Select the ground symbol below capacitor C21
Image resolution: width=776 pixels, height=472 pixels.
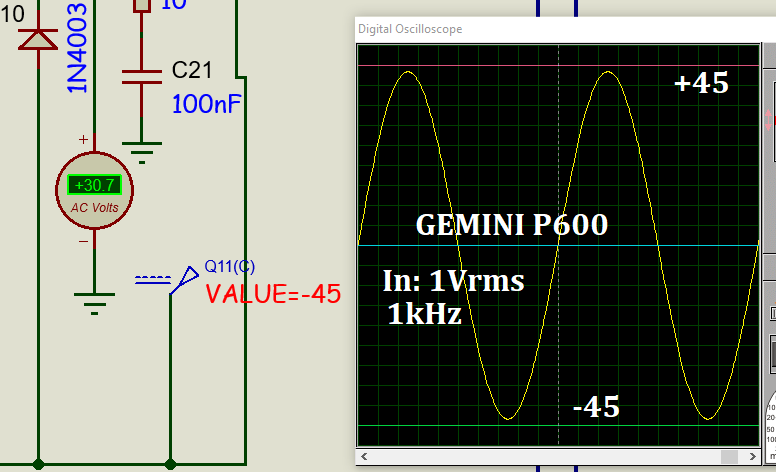tap(141, 152)
